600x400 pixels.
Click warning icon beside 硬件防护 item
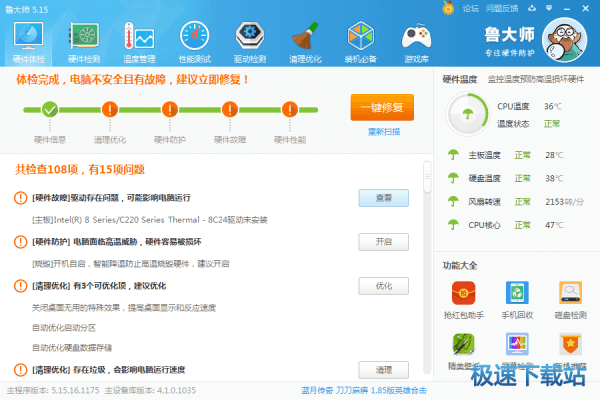[21, 242]
